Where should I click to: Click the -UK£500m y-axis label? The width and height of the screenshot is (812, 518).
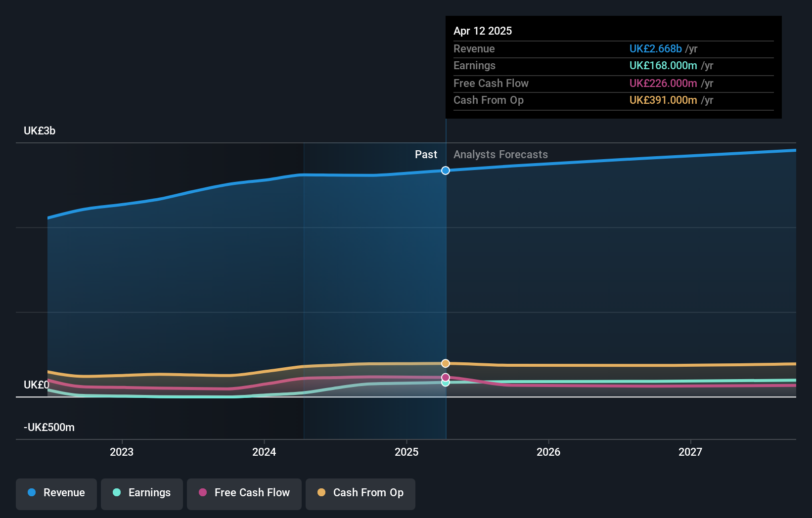tap(49, 428)
